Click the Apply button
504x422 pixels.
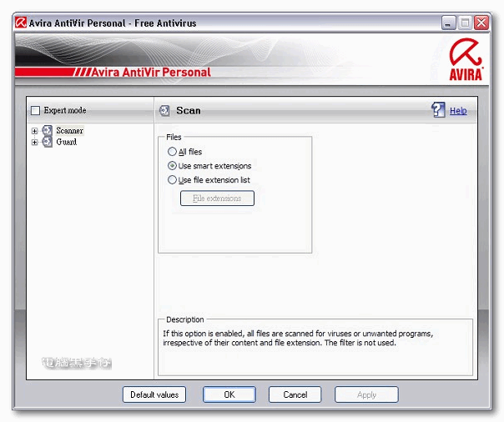click(x=366, y=394)
